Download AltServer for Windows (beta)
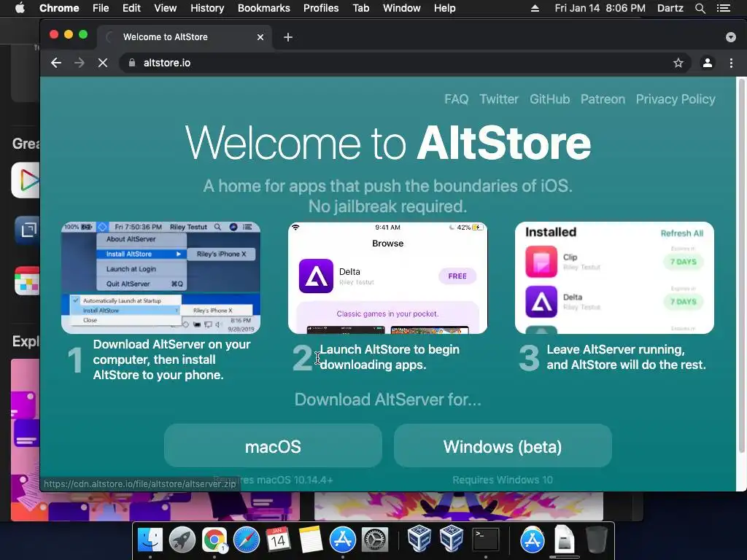 point(503,446)
